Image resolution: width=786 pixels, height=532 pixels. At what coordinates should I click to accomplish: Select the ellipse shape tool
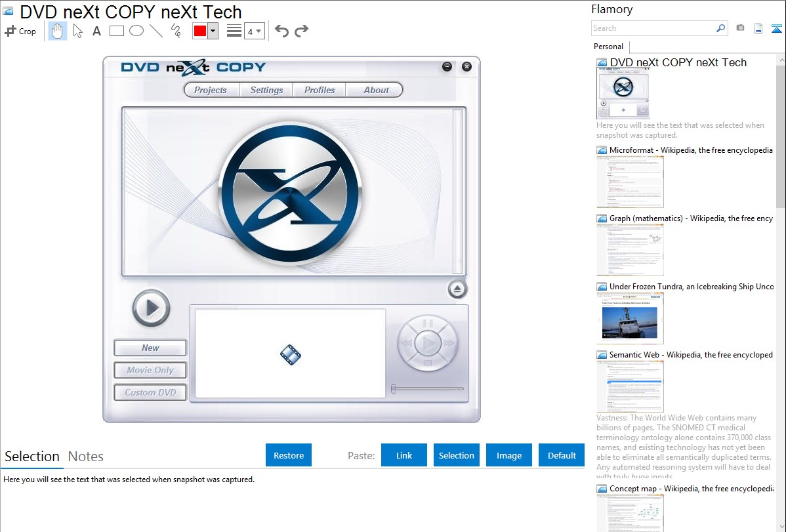(136, 31)
